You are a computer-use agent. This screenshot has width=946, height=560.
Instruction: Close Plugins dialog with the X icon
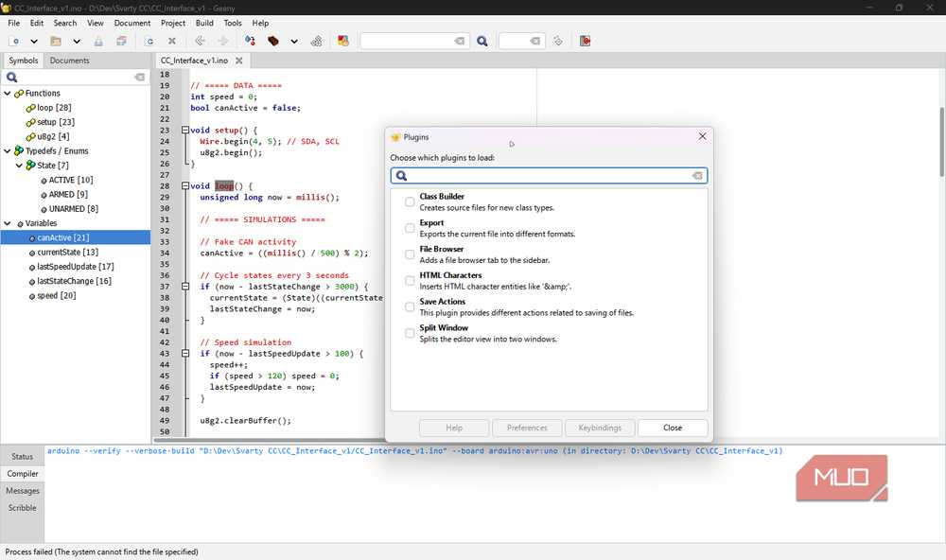702,136
